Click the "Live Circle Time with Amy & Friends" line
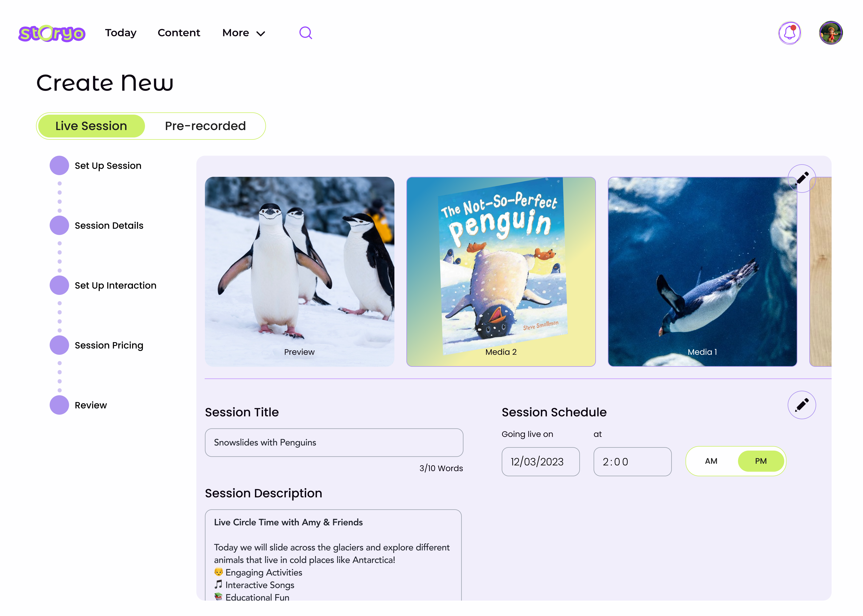This screenshot has width=863, height=616. click(x=288, y=522)
